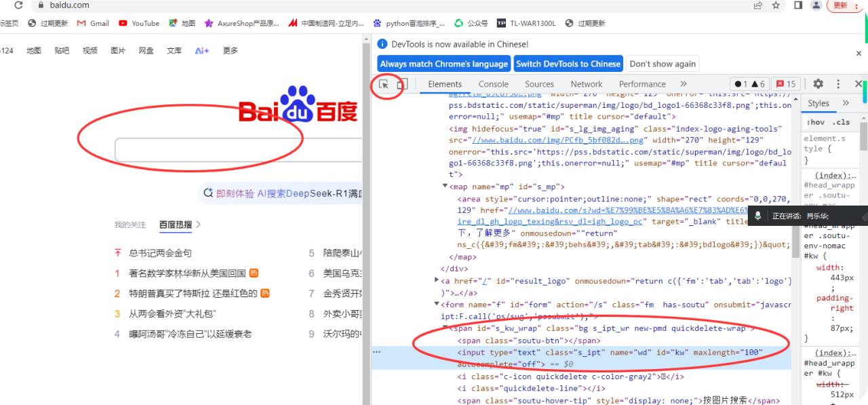Open the python冒泡排序 bookmark
This screenshot has width=868, height=405.
point(409,23)
